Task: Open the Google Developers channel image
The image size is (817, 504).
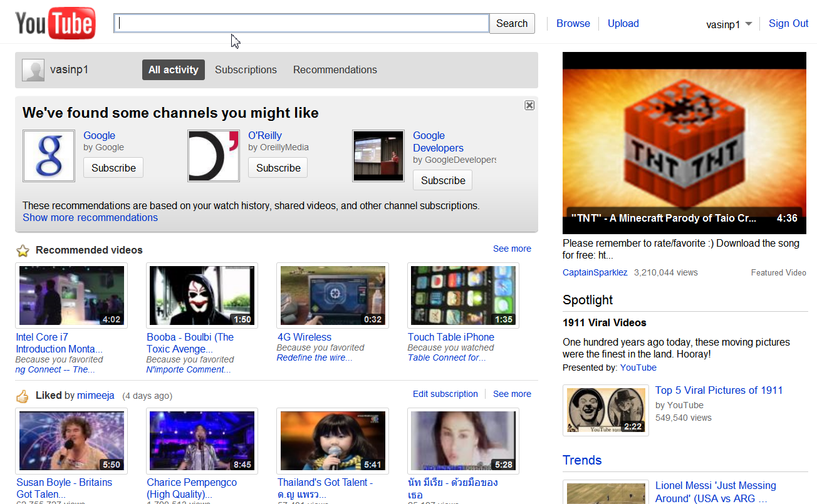Action: (378, 156)
